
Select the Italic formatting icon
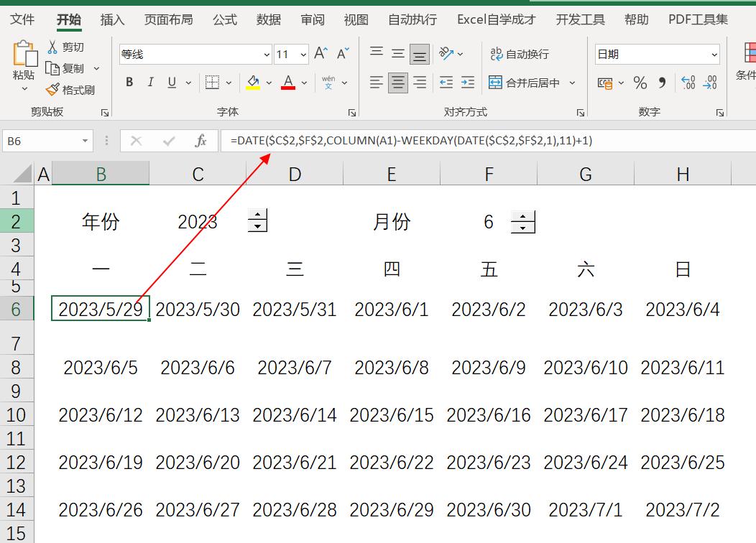[150, 82]
